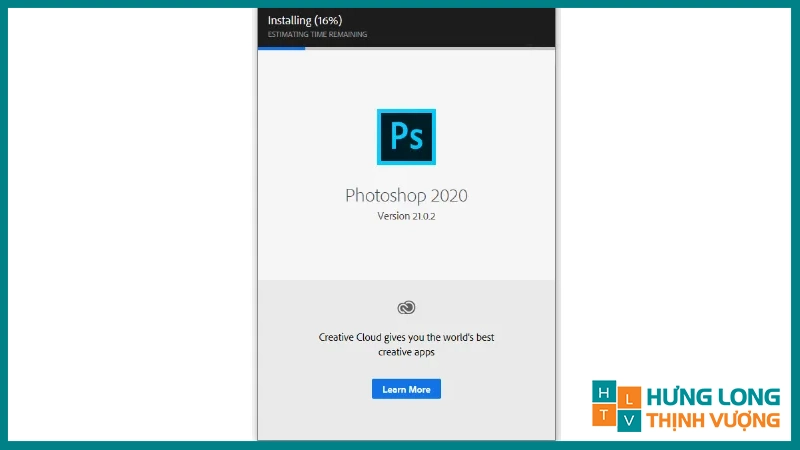Click the Version 21.0.2 label

point(406,216)
